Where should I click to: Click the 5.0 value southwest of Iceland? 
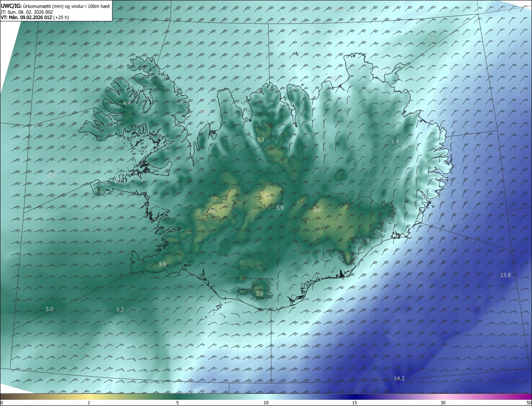point(49,309)
